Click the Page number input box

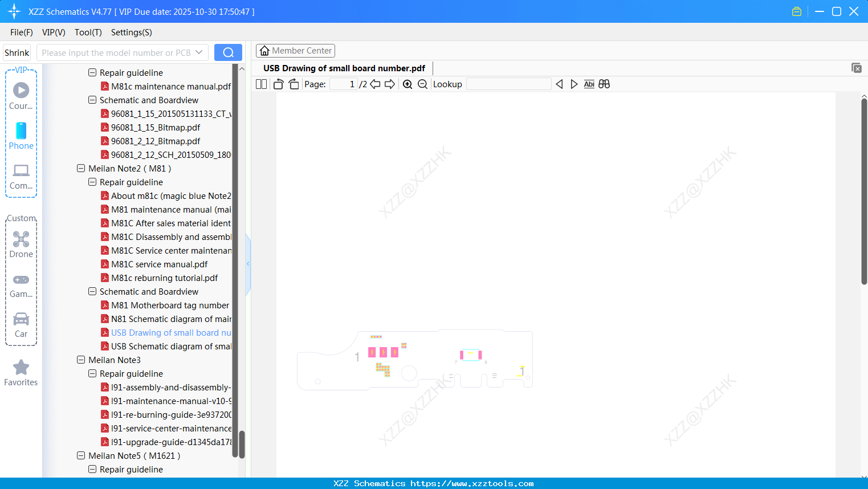click(344, 84)
